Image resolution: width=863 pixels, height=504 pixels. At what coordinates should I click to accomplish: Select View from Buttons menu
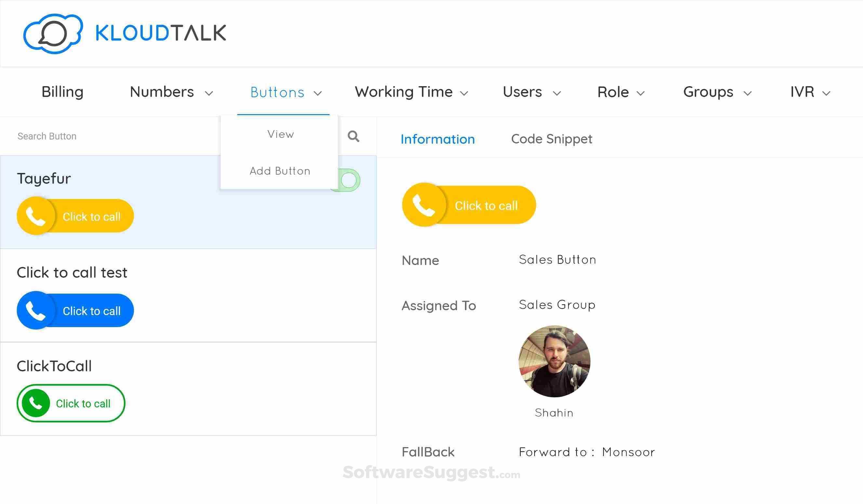[281, 134]
